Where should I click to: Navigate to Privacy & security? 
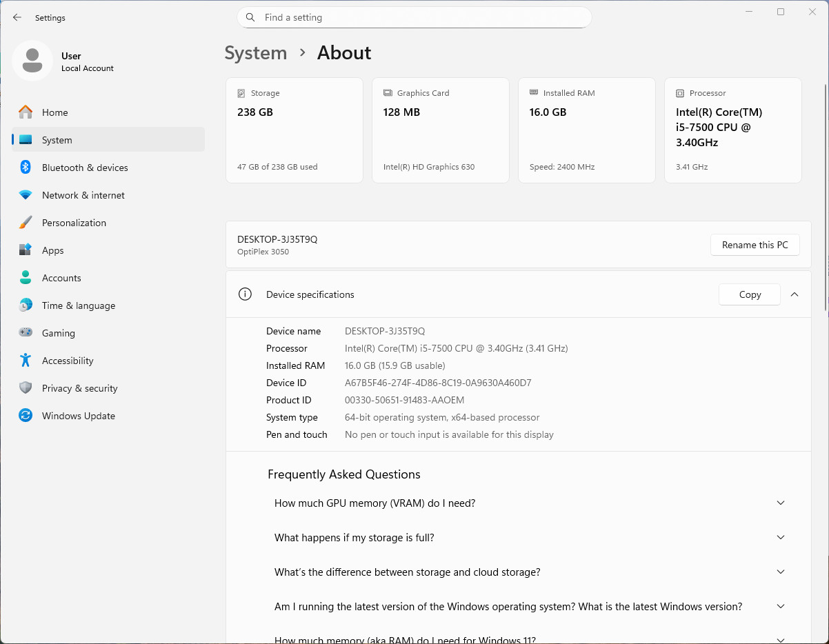click(108, 388)
